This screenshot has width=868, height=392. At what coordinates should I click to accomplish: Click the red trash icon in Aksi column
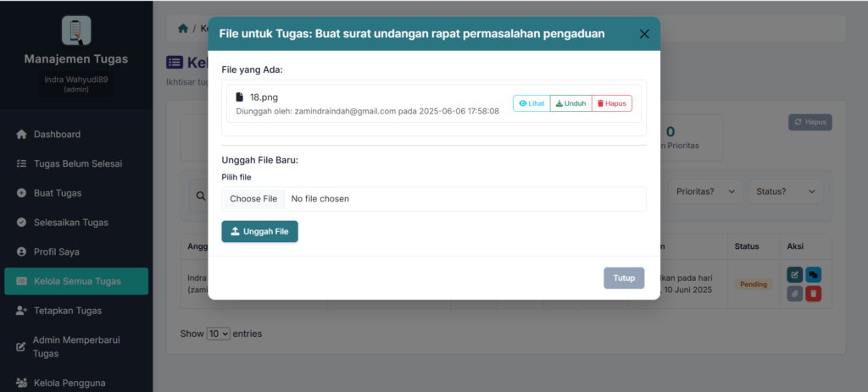tap(813, 294)
